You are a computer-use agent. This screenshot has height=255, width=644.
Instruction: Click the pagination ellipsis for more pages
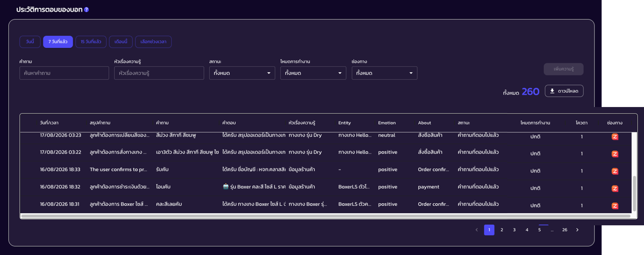pyautogui.click(x=552, y=230)
